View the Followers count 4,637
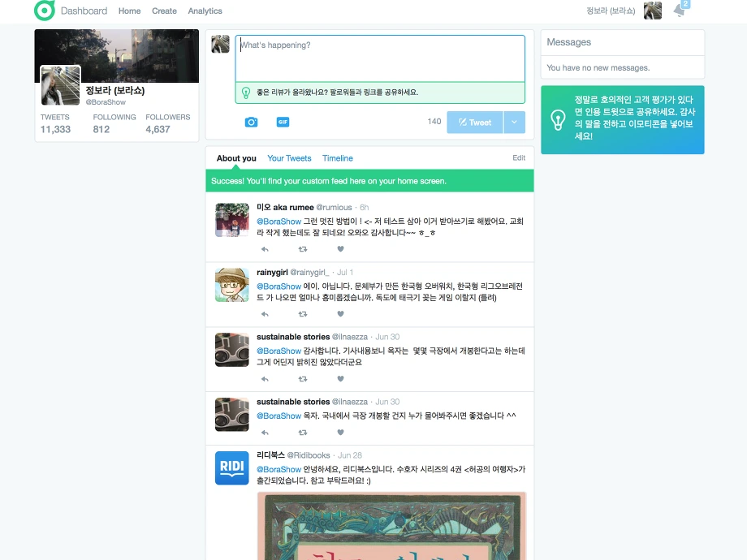747x560 pixels. [x=158, y=129]
